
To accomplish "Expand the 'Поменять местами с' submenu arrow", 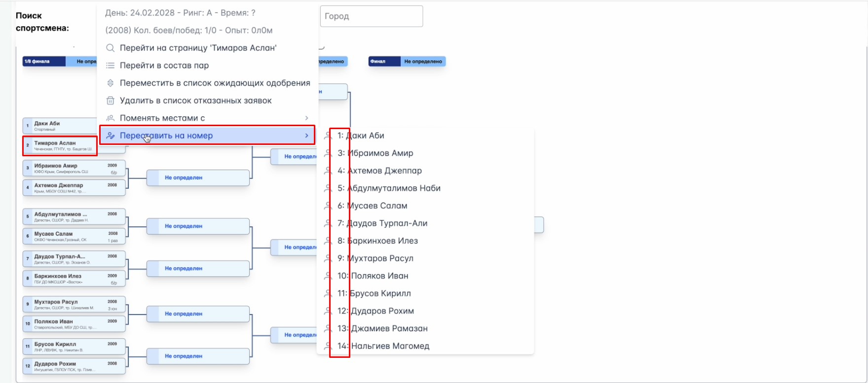I will click(306, 118).
